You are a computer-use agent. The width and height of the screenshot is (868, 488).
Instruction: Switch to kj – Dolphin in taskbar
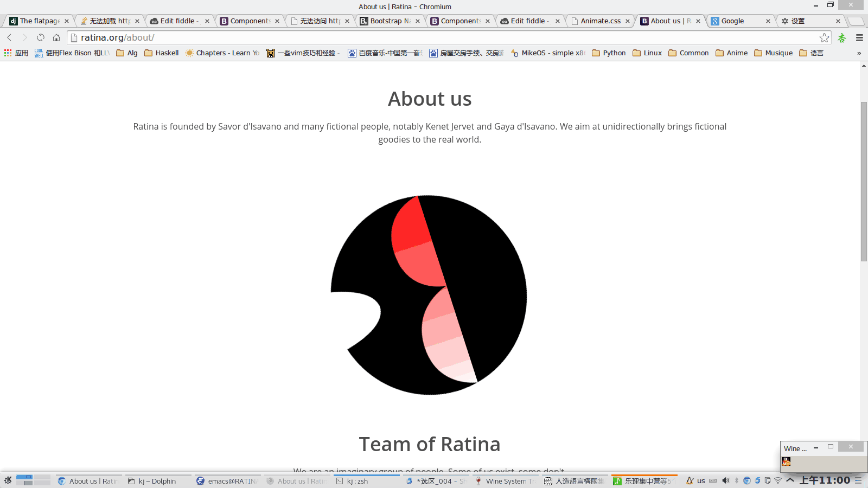pos(158,481)
